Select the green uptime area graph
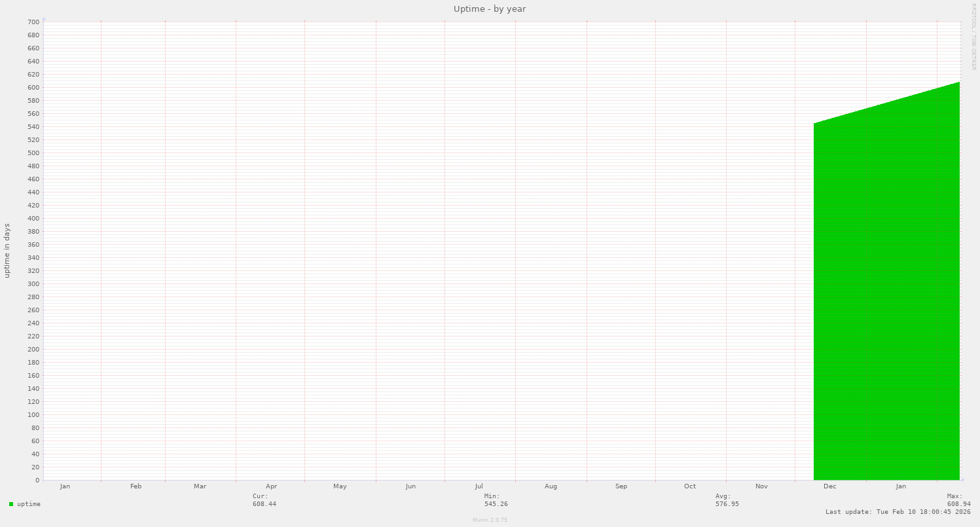Image resolution: width=980 pixels, height=527 pixels. click(x=884, y=295)
